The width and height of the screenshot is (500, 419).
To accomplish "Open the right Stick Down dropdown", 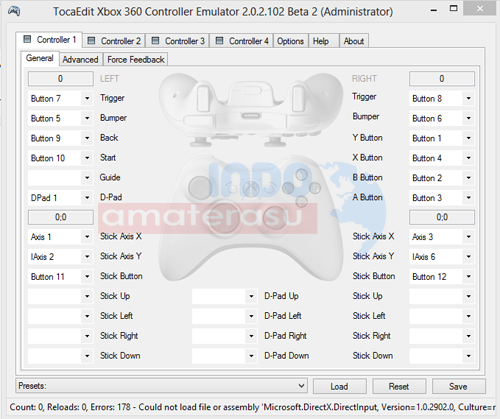I will [442, 356].
